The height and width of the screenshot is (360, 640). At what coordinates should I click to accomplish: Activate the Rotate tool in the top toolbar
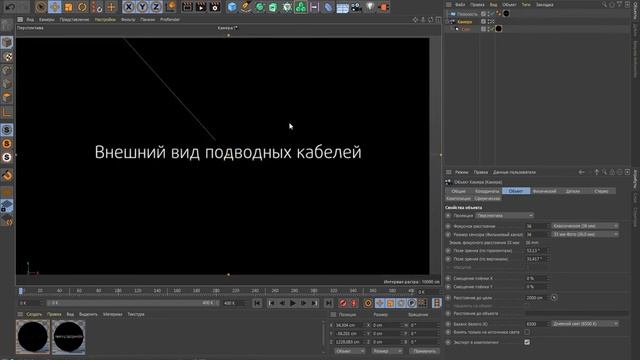click(82, 7)
